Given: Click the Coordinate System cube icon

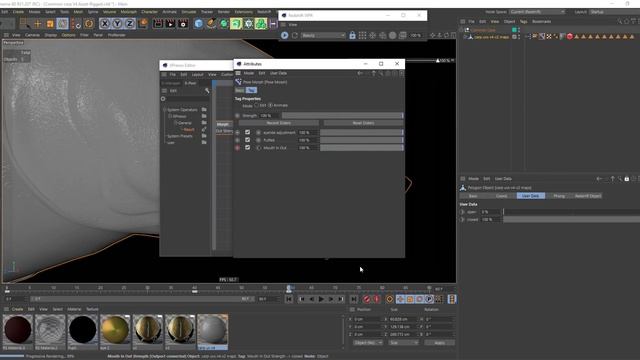Looking at the screenshot, I should [x=142, y=24].
